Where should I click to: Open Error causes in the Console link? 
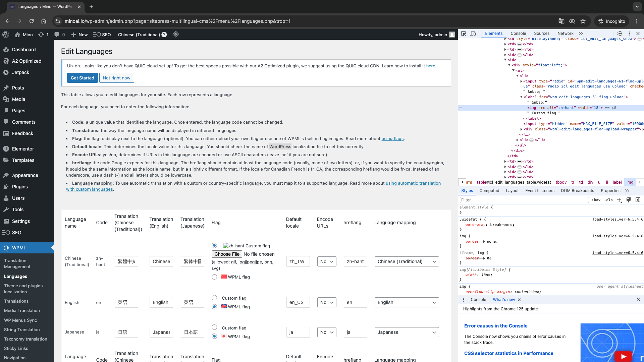click(496, 326)
